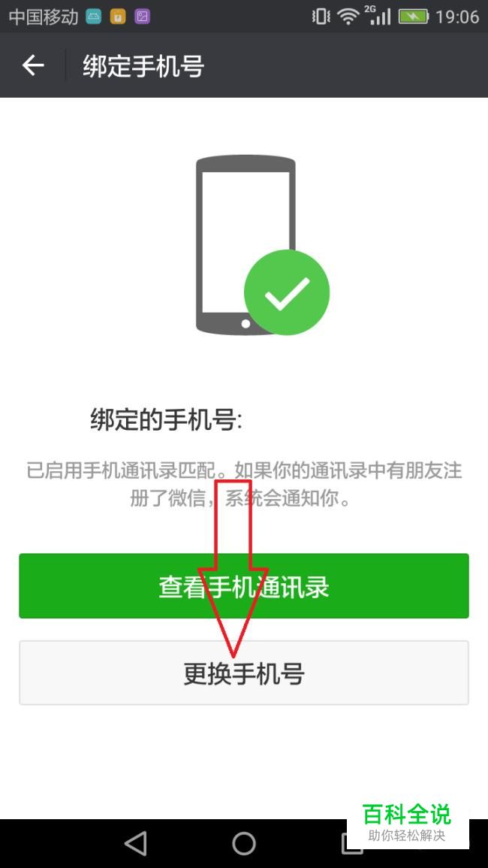
Task: Tap the battery charging status icon
Action: click(414, 17)
